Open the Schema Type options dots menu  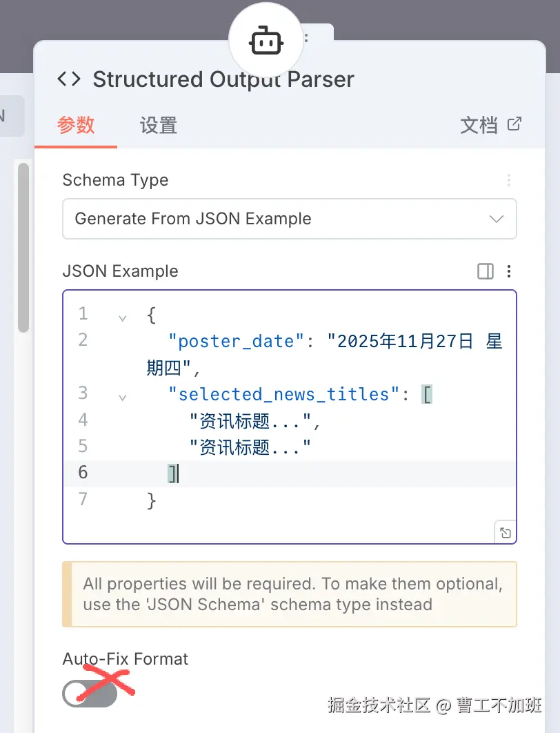509,181
